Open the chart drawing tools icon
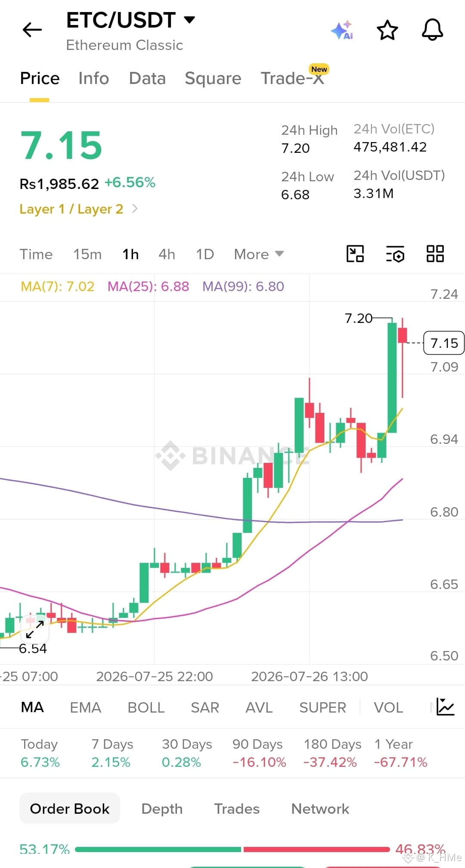 (x=355, y=254)
